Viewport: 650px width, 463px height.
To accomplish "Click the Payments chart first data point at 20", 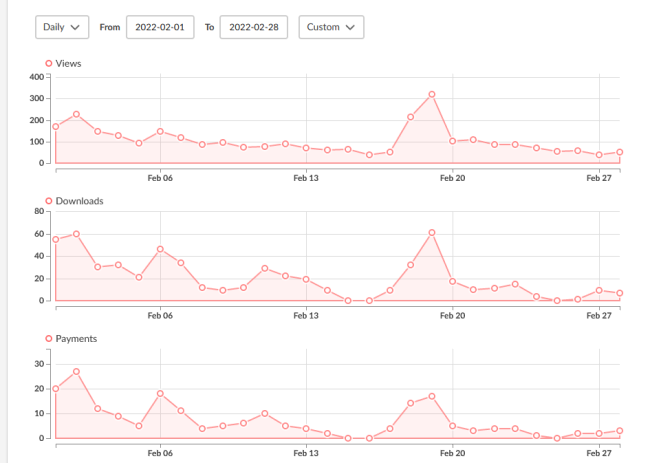I will (x=56, y=389).
